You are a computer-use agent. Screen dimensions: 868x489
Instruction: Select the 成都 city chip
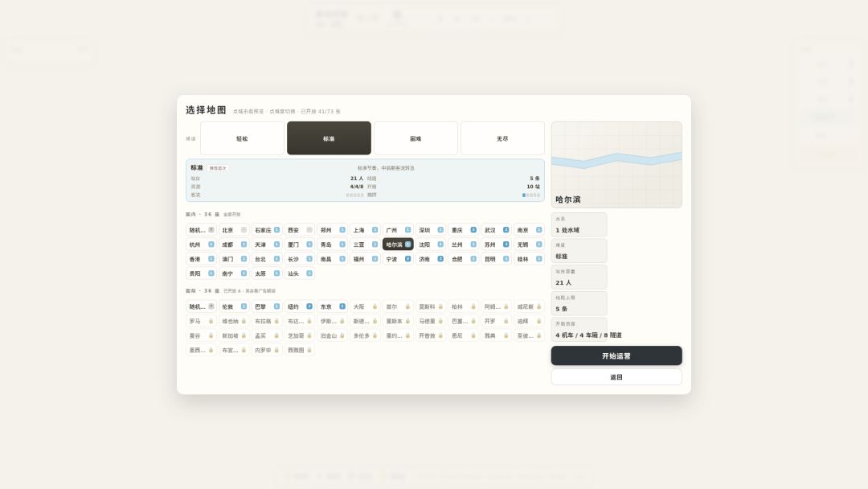pyautogui.click(x=234, y=244)
